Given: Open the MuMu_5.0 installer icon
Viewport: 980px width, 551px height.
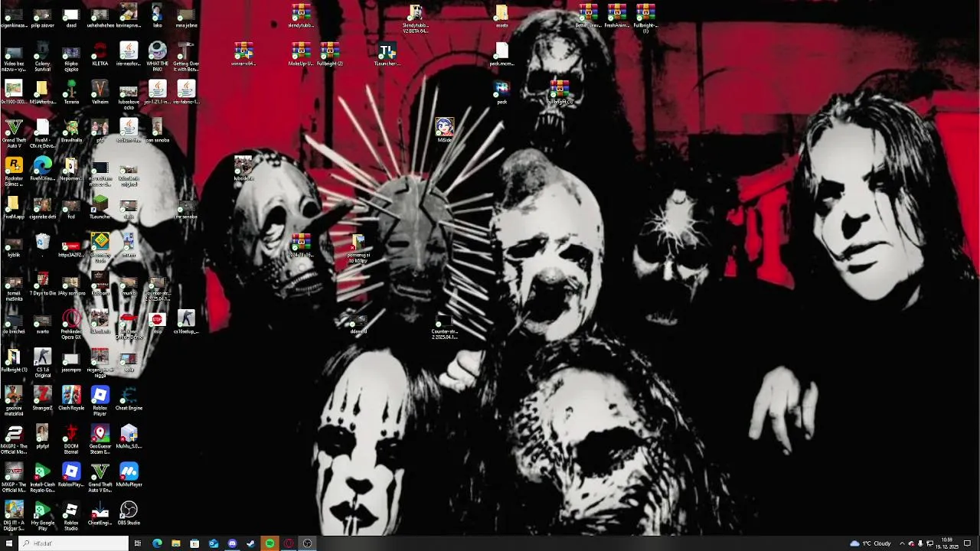Looking at the screenshot, I should [x=129, y=438].
